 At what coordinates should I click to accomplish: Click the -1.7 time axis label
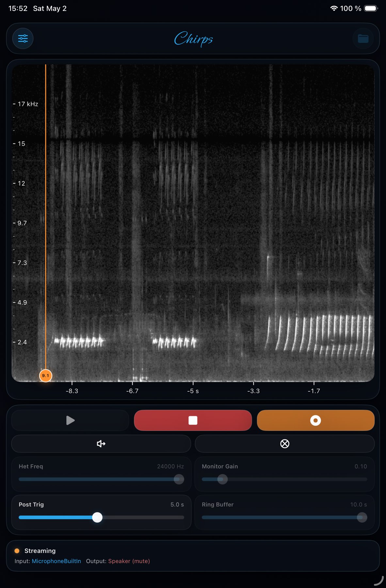pos(314,391)
